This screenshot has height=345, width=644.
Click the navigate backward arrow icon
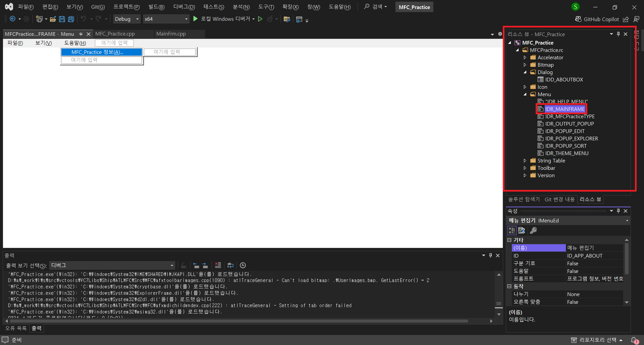(12, 19)
